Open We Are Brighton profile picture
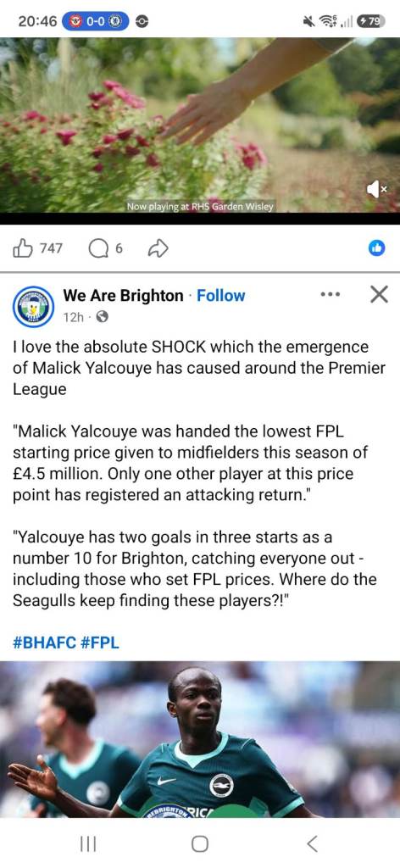Image resolution: width=400 pixels, height=868 pixels. point(33,306)
